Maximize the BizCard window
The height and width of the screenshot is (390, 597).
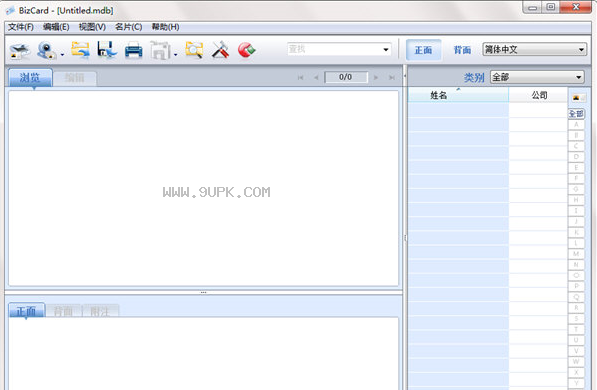pyautogui.click(x=551, y=7)
